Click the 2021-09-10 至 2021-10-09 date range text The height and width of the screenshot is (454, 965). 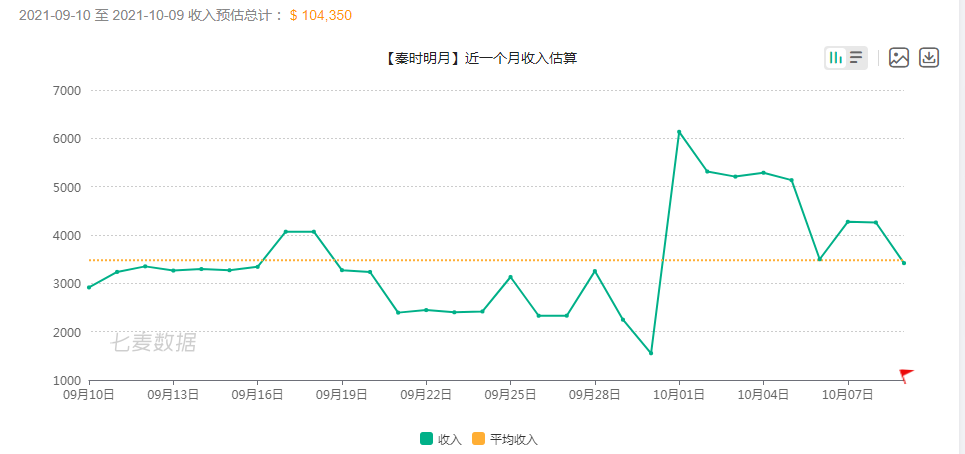tap(102, 15)
